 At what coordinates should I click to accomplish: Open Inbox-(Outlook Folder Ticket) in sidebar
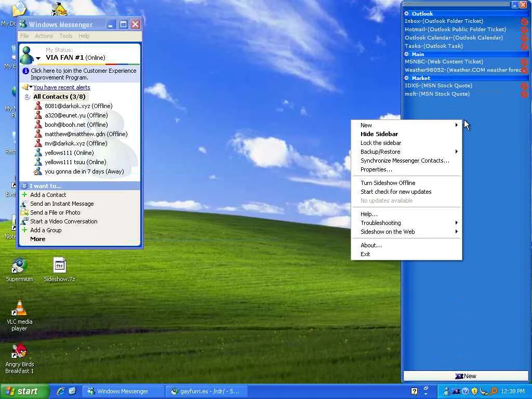click(x=444, y=21)
